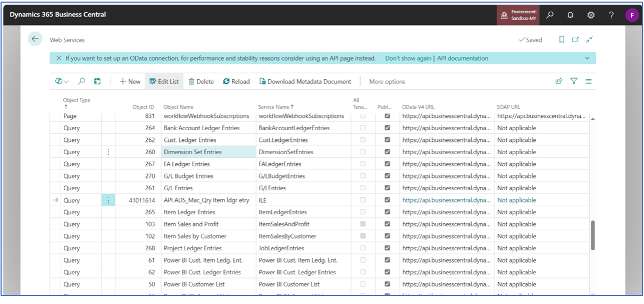Toggle Published checkbox for Bank Account Ledger Entries
644x304 pixels.
click(x=387, y=128)
